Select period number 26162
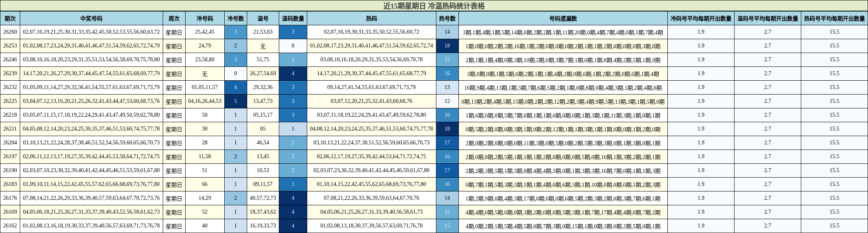This screenshot has width=868, height=233. click(10, 226)
